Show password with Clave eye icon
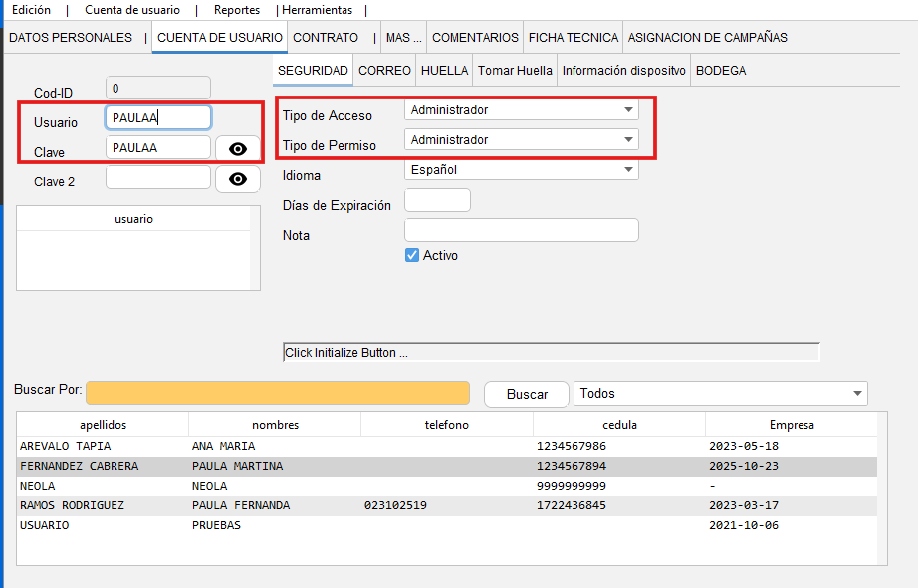 tap(238, 149)
